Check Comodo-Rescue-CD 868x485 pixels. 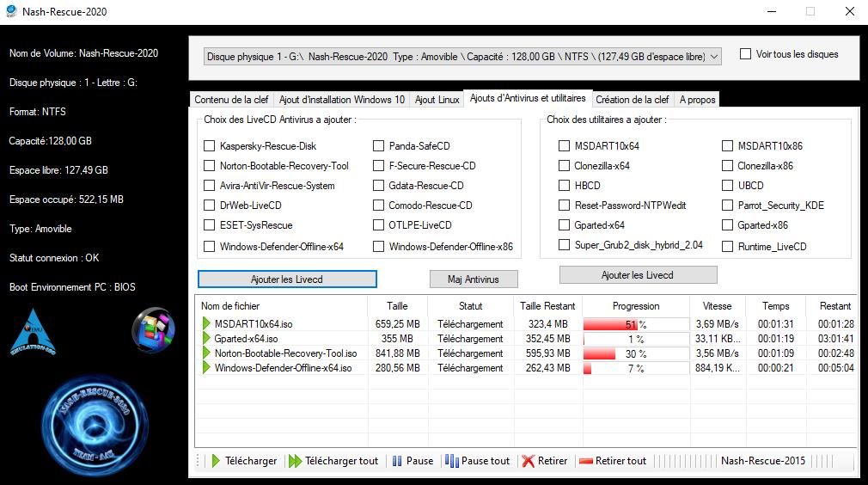click(379, 205)
